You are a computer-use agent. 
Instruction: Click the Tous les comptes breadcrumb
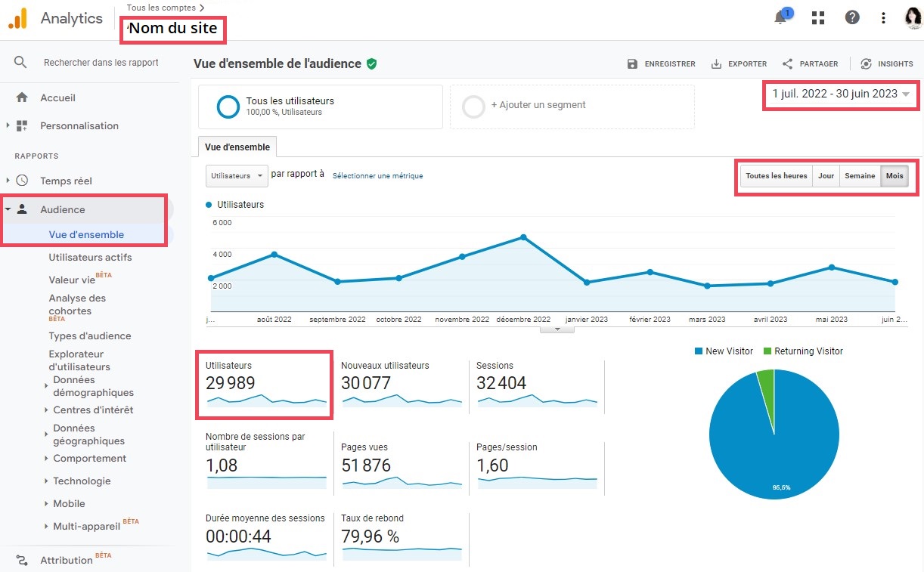point(160,6)
